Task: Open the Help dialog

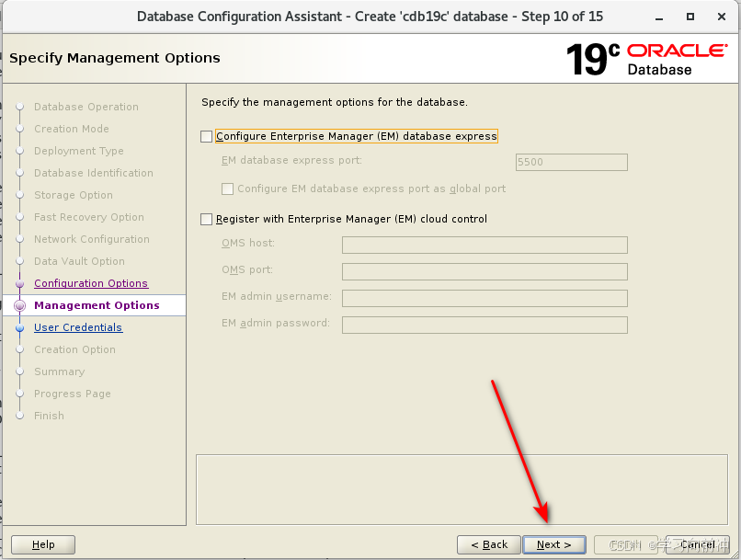Action: (x=42, y=544)
